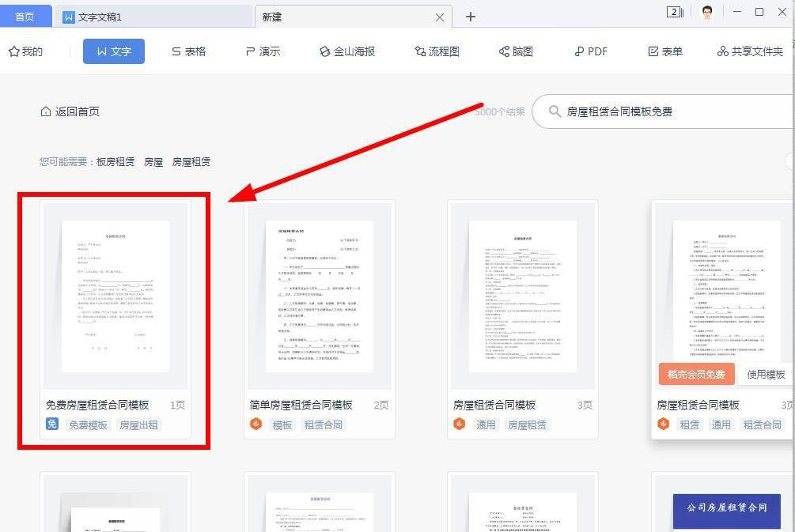Click the 稻壳会员免费 orange button
This screenshot has height=532, width=795.
click(695, 374)
